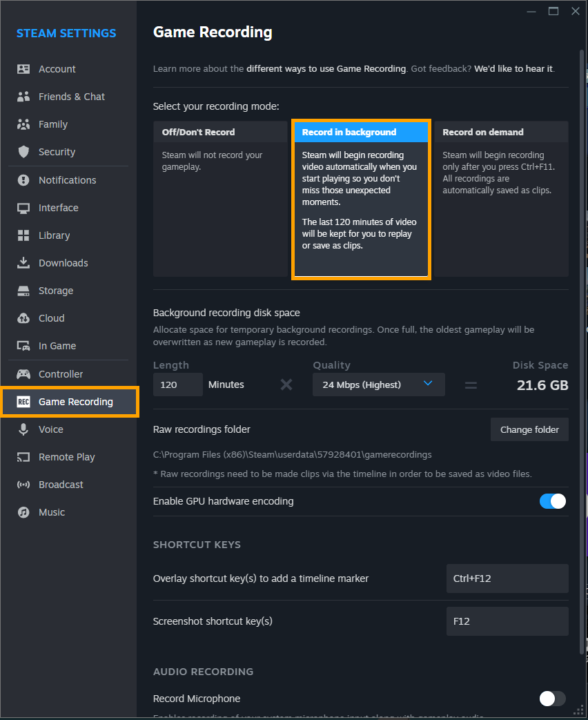588x720 pixels.
Task: Click the SHORTCUT KEYS section heading
Action: point(197,545)
